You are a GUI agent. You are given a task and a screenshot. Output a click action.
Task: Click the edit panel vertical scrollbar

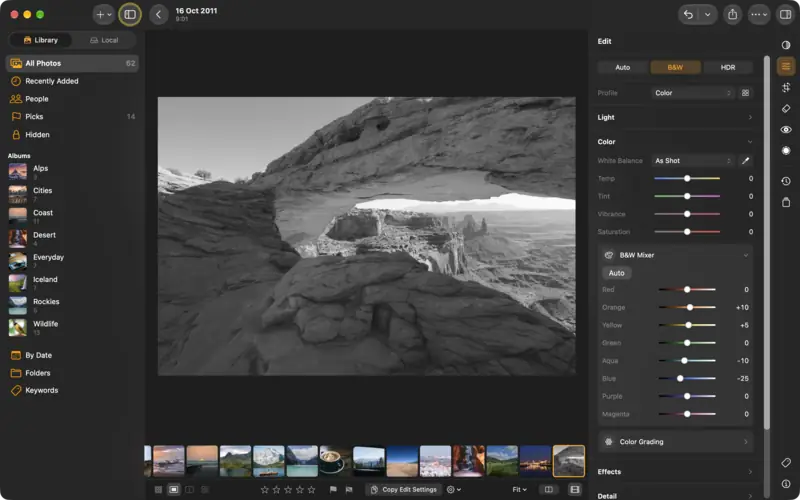click(x=766, y=242)
